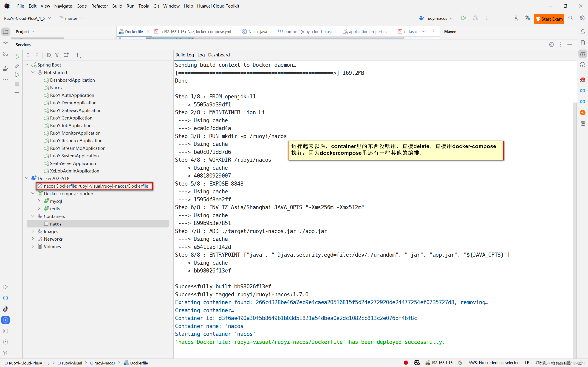Open the master branch dropdown
The width and height of the screenshot is (588, 367).
pyautogui.click(x=71, y=18)
